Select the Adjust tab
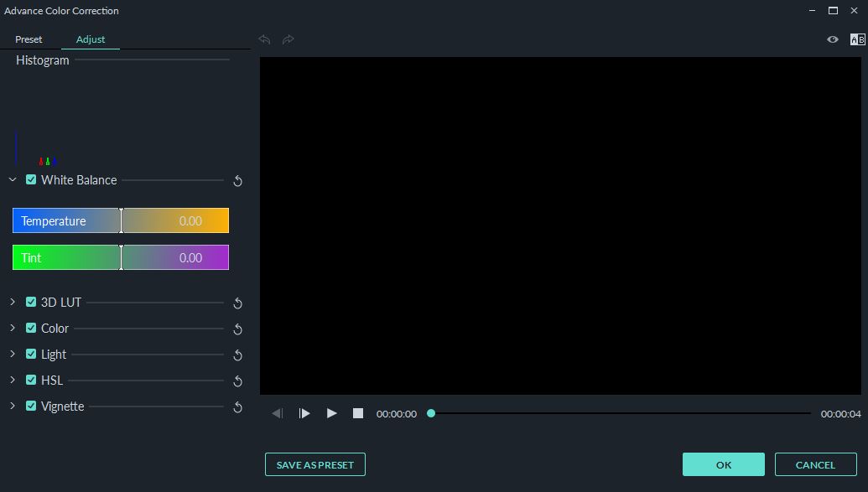The image size is (868, 492). (91, 39)
